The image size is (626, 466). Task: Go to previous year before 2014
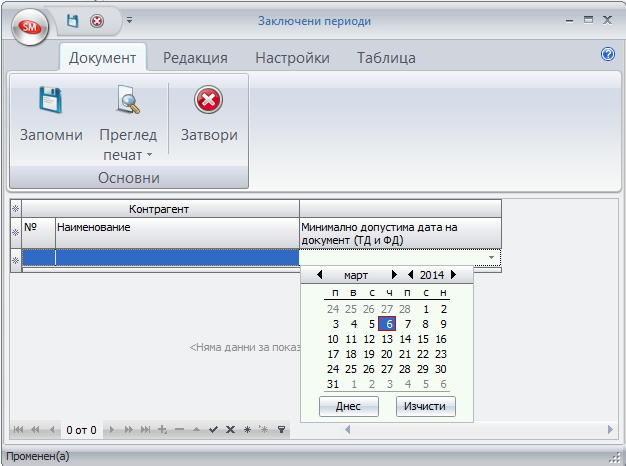[410, 275]
